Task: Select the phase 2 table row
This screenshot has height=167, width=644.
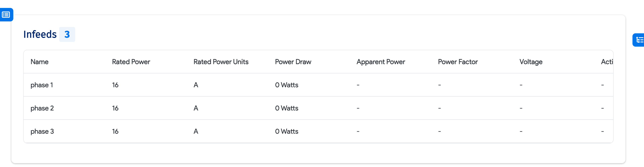Action: tap(200, 108)
